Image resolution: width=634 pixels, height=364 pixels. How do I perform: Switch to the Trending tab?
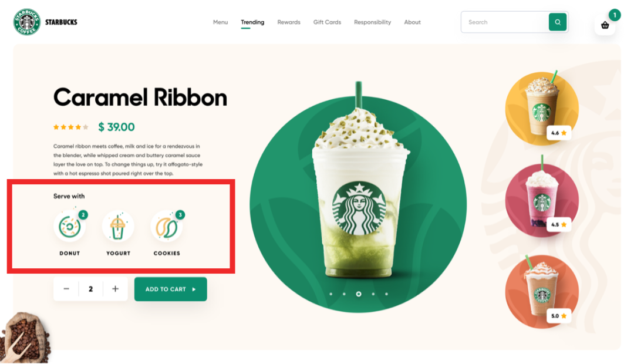[252, 22]
